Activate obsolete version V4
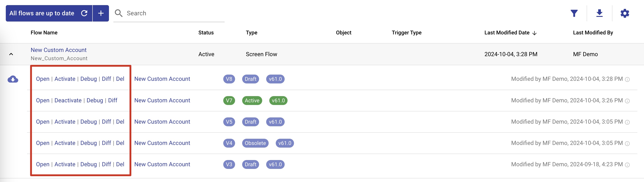Image resolution: width=644 pixels, height=182 pixels. coord(65,143)
